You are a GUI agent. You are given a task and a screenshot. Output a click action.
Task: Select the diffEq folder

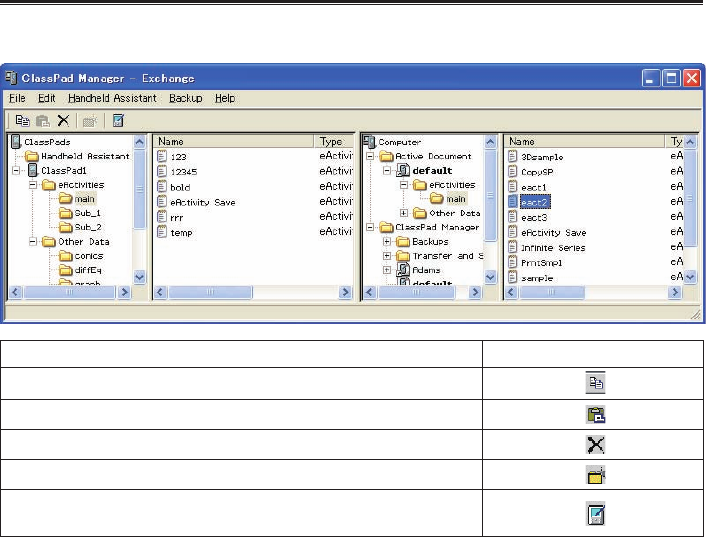point(81,270)
